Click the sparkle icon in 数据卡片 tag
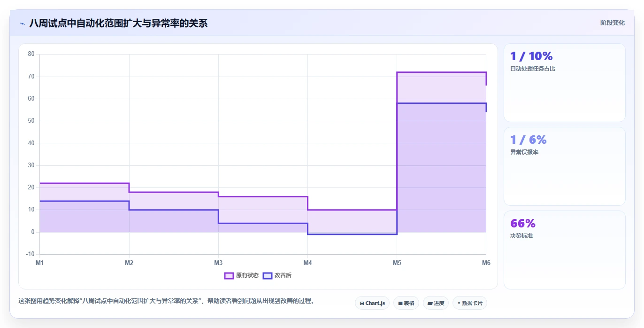644x328 pixels. (459, 303)
